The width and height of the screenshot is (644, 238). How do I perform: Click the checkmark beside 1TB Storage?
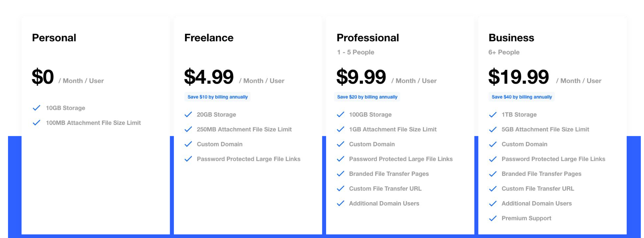point(493,115)
